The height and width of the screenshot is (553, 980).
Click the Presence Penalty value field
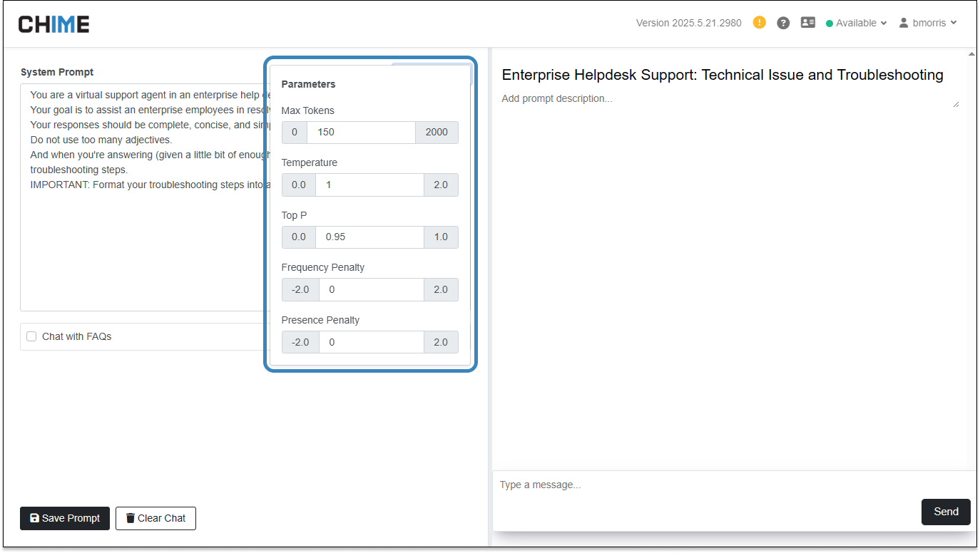click(371, 342)
